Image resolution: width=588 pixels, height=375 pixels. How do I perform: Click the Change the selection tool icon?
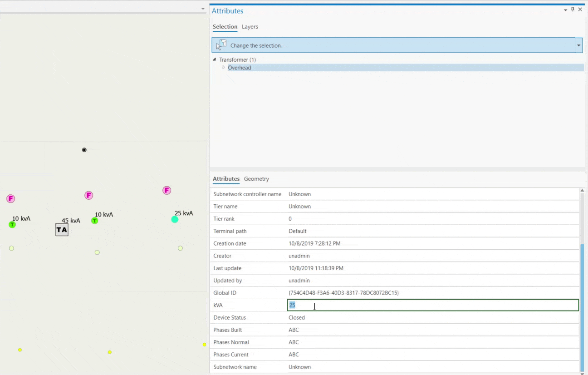click(221, 45)
